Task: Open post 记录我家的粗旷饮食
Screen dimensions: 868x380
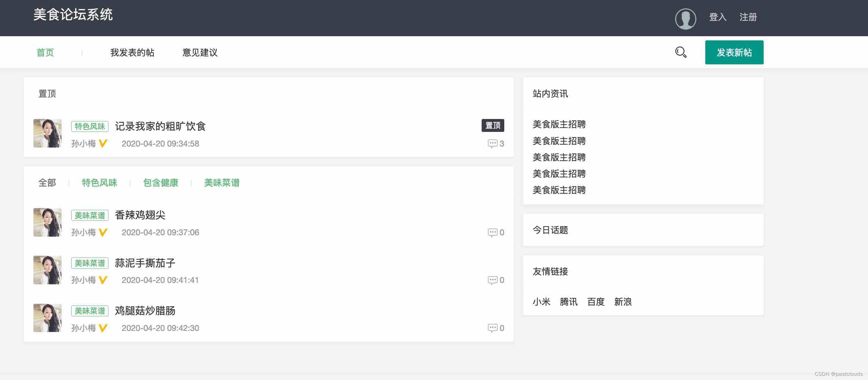Action: [x=160, y=126]
